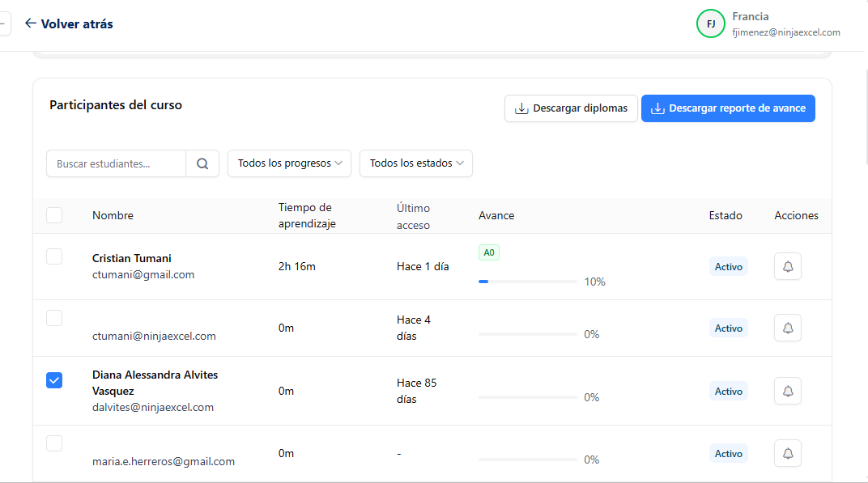868x483 pixels.
Task: Click the bell icon for ctumani@ninjaexcel.com
Action: [788, 328]
